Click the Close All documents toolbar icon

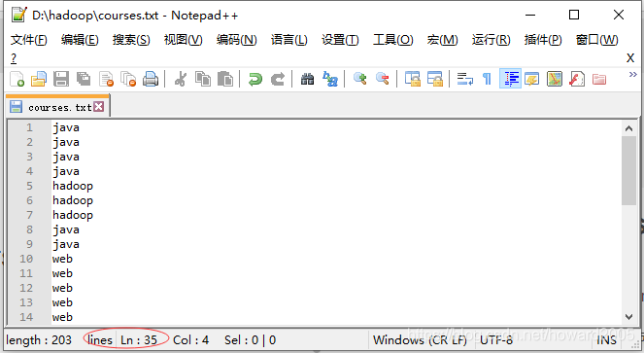point(128,79)
